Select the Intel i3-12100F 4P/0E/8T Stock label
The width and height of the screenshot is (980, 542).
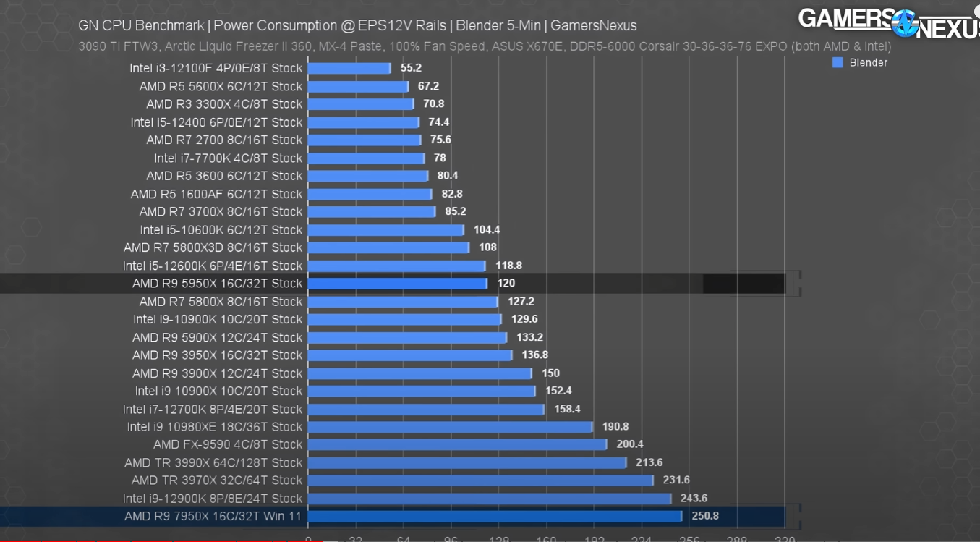coord(216,68)
